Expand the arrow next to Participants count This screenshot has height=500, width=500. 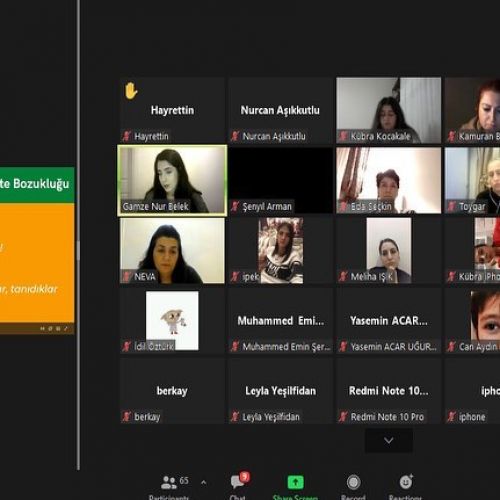[x=204, y=482]
